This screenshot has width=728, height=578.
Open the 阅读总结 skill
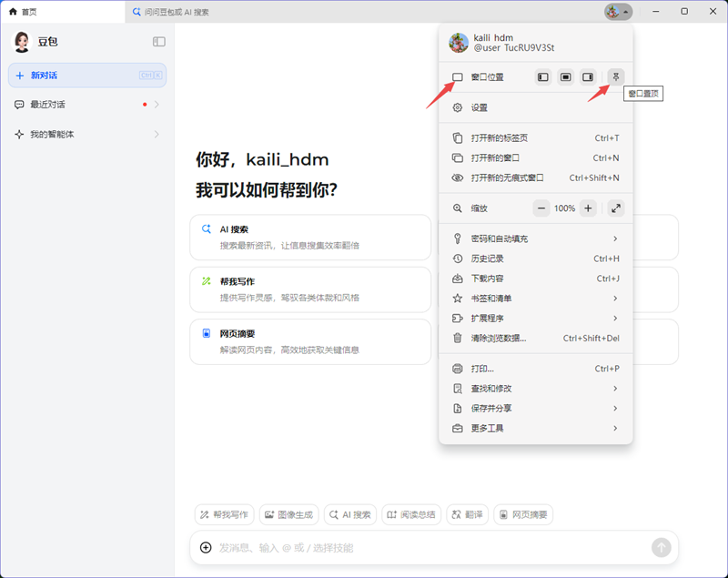pos(411,514)
